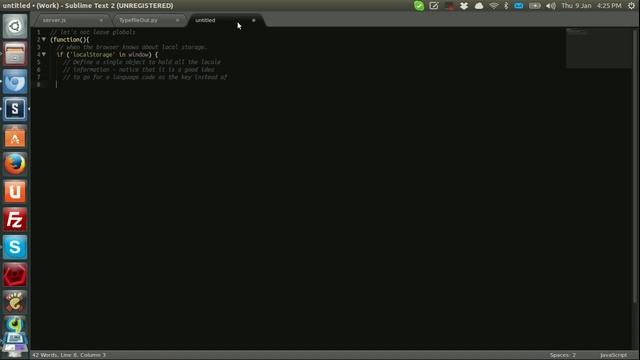Open the Ubuntu Dash home launcher

click(15, 26)
